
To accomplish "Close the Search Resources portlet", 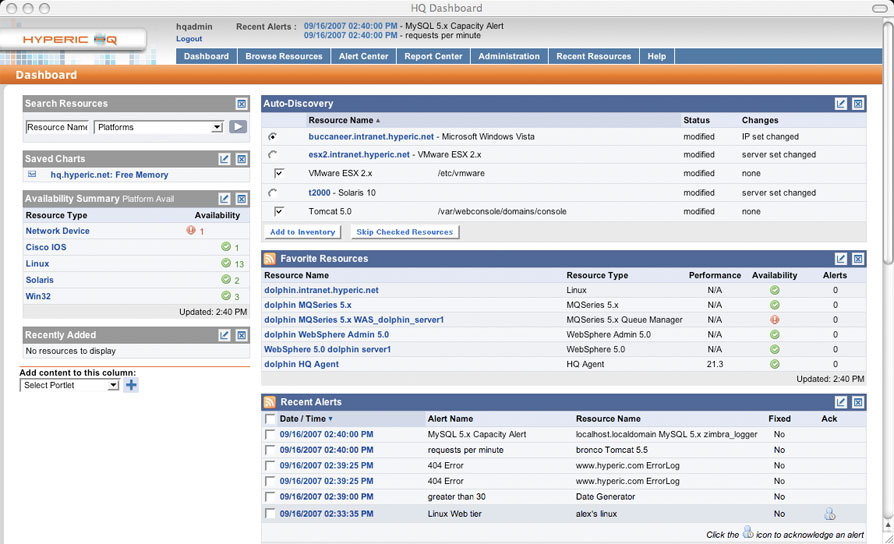I will [x=242, y=104].
